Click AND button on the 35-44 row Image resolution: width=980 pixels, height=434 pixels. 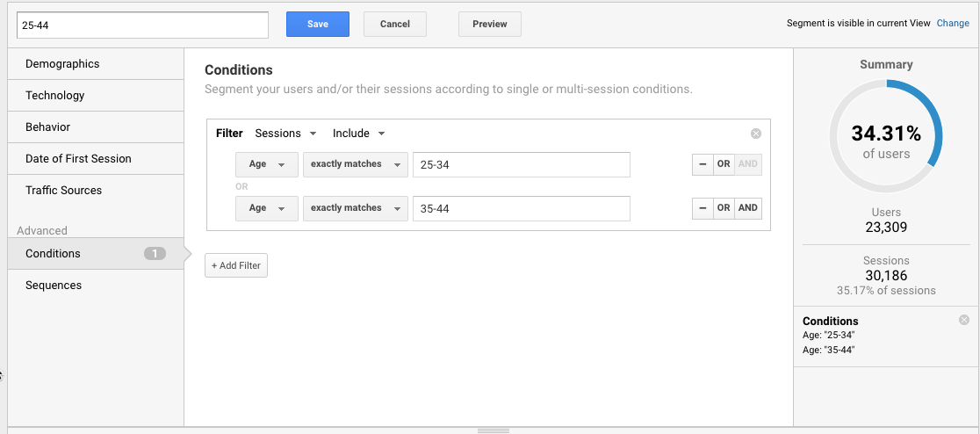(x=747, y=208)
